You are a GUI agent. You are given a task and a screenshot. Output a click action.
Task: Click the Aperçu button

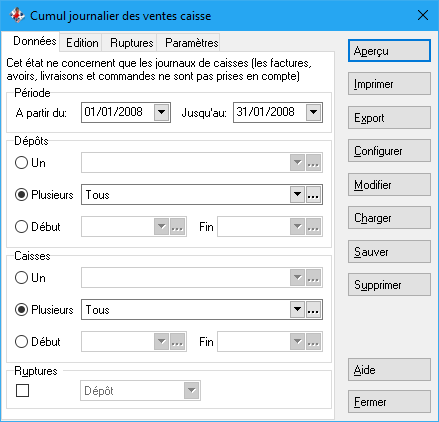(389, 51)
